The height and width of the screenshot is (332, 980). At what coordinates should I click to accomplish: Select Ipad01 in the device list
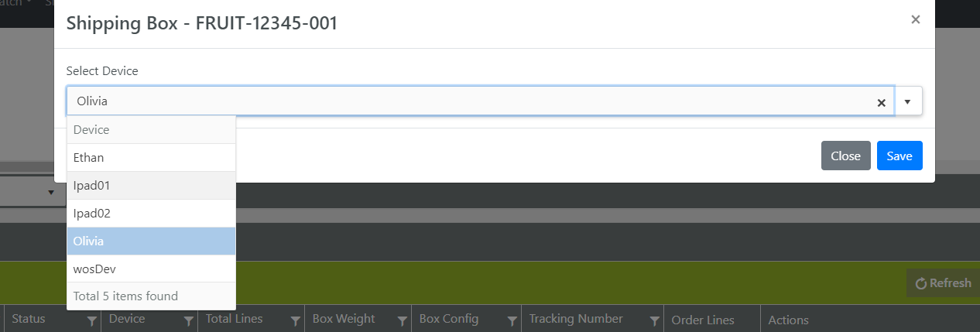click(151, 186)
